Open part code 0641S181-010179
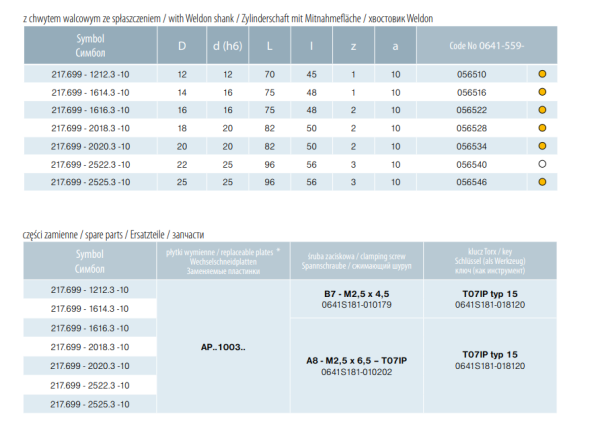The width and height of the screenshot is (600, 435). 356,305
